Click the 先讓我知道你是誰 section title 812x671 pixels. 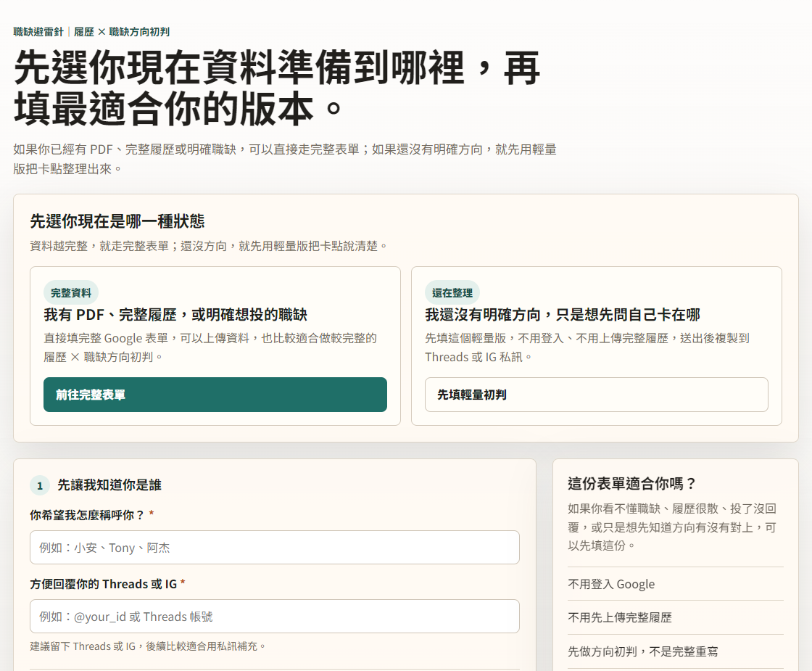click(x=109, y=485)
